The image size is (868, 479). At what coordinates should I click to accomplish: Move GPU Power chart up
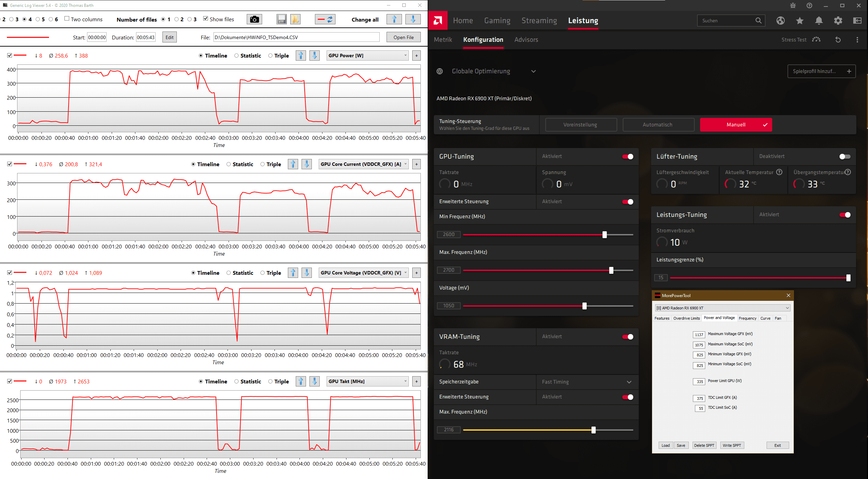click(301, 56)
